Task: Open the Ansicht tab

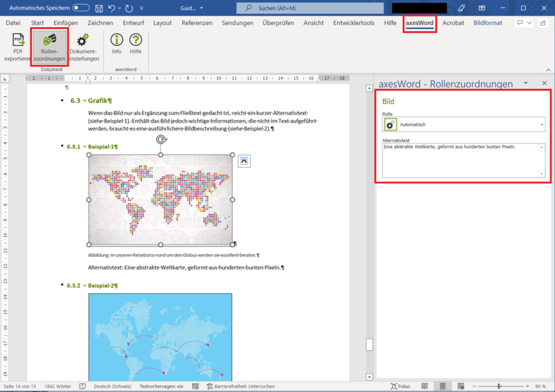Action: (x=313, y=22)
